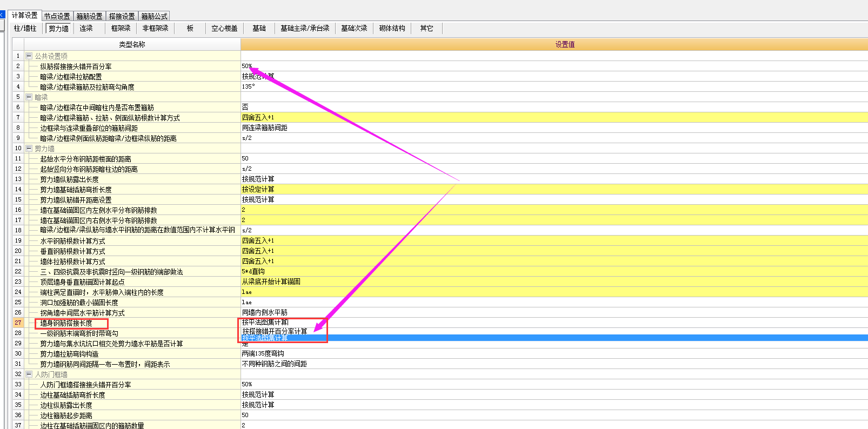The image size is (868, 429).
Task: Select row 水平钢筋根数计算方式
Action: [132, 241]
